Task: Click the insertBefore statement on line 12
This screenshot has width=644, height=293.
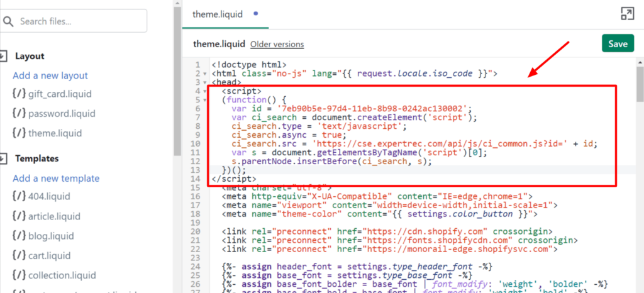Action: point(332,161)
